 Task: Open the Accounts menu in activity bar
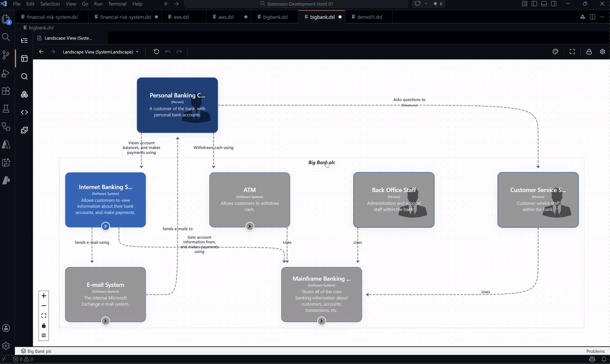click(6, 328)
